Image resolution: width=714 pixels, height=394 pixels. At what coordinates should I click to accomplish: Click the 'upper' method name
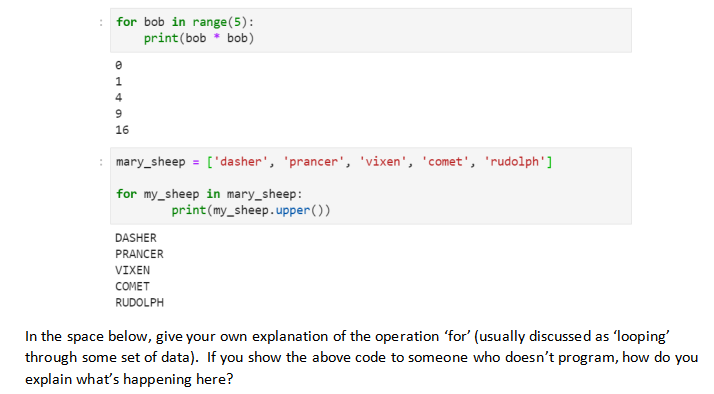coord(293,210)
